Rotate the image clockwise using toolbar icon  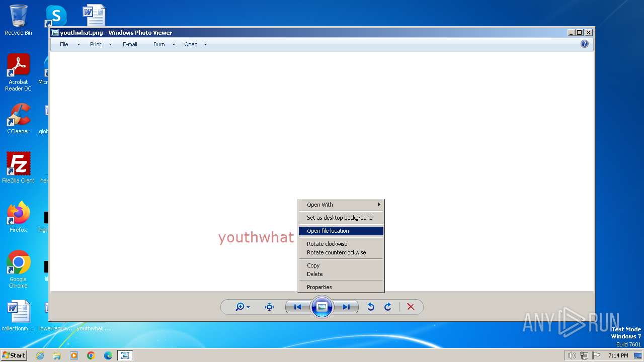point(388,307)
